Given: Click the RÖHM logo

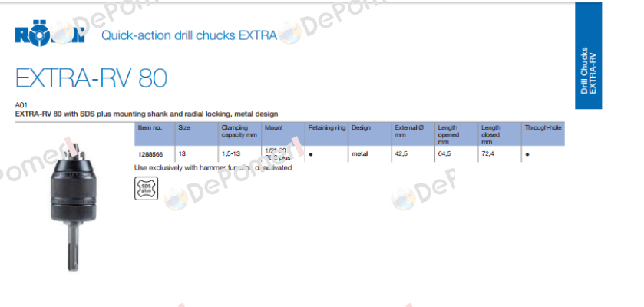Looking at the screenshot, I should [50, 34].
